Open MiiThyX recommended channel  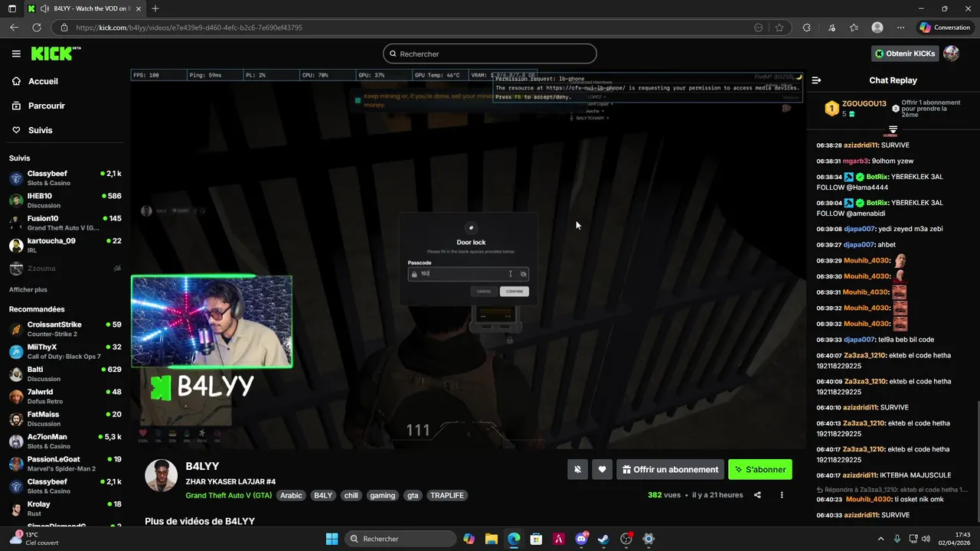[65, 351]
